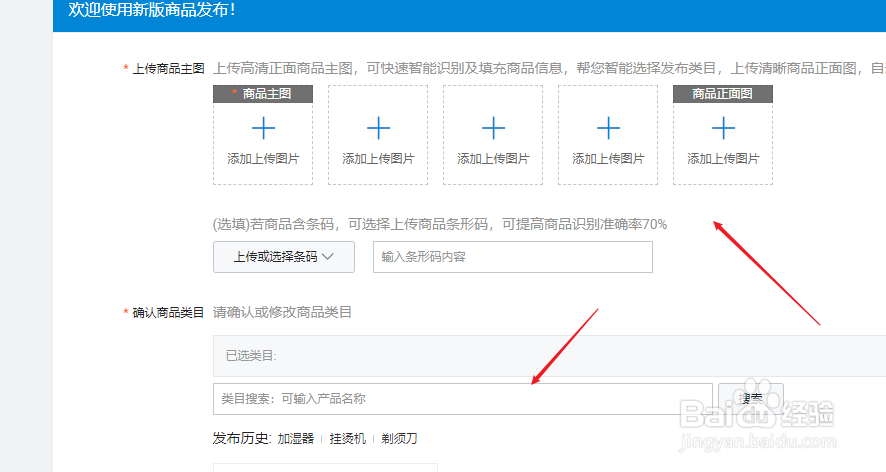Focus the 输入条形码内容 input field
The height and width of the screenshot is (472, 886).
click(x=513, y=257)
